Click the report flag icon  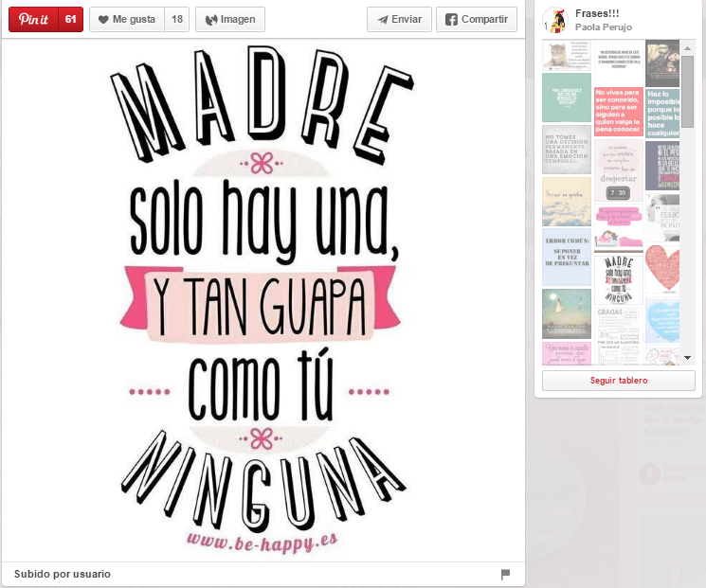point(506,574)
